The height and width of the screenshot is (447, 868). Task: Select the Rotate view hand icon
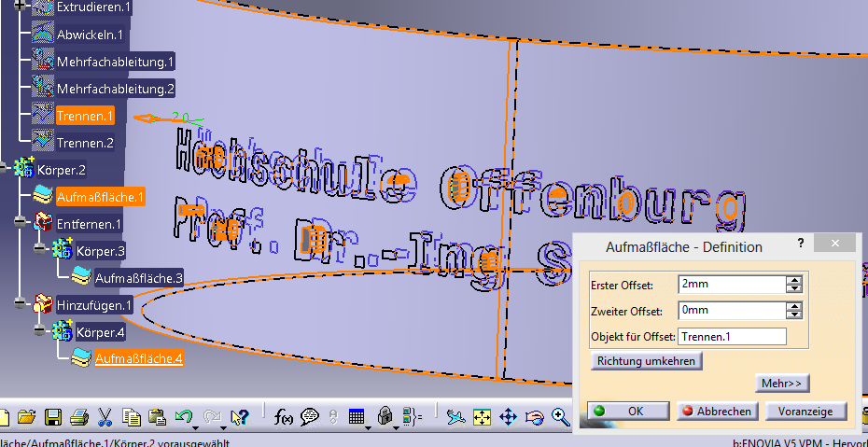click(x=534, y=416)
